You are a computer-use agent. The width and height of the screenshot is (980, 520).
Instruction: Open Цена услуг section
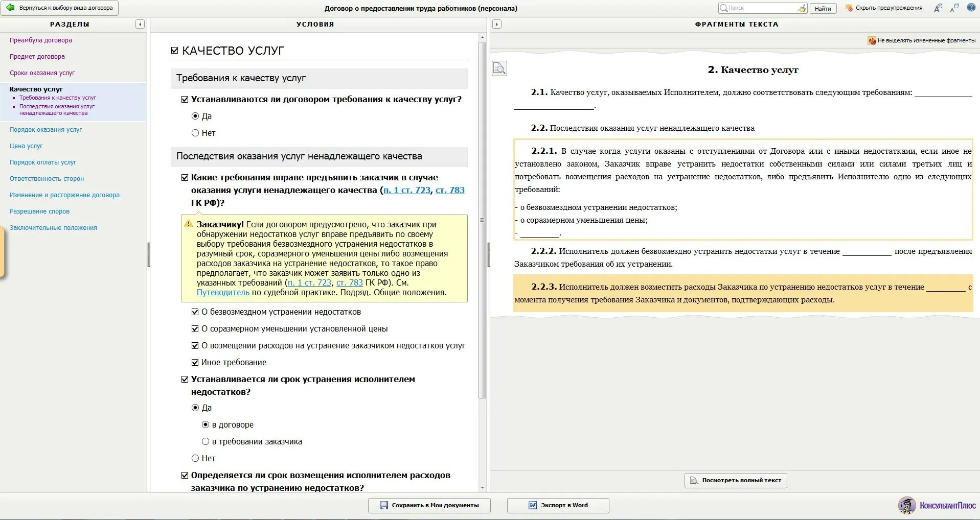[x=26, y=146]
